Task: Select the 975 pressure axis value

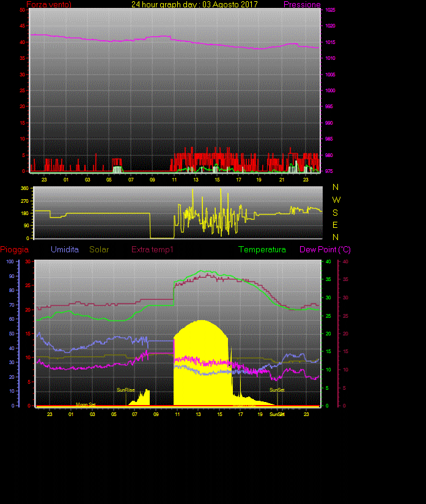Action: 329,171
